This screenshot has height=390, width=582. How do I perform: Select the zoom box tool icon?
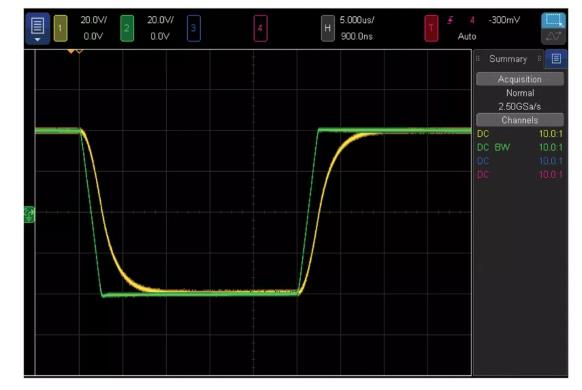point(553,20)
